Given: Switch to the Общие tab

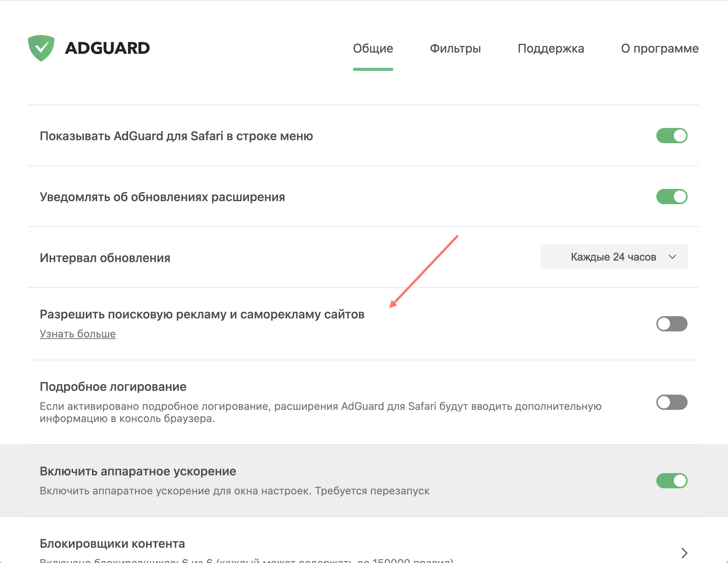Looking at the screenshot, I should [x=373, y=49].
